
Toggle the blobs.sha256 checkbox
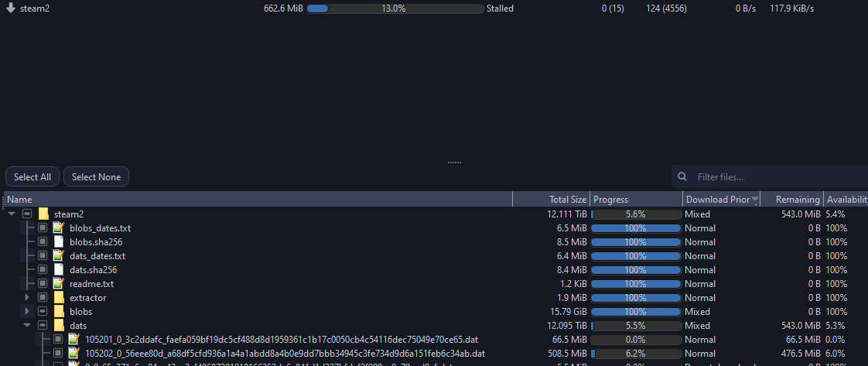[x=43, y=242]
